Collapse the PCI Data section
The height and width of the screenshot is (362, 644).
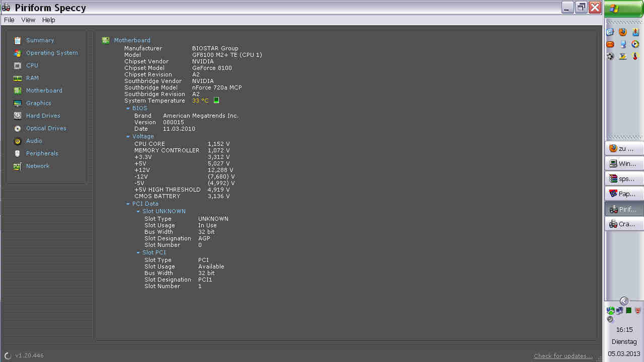128,204
